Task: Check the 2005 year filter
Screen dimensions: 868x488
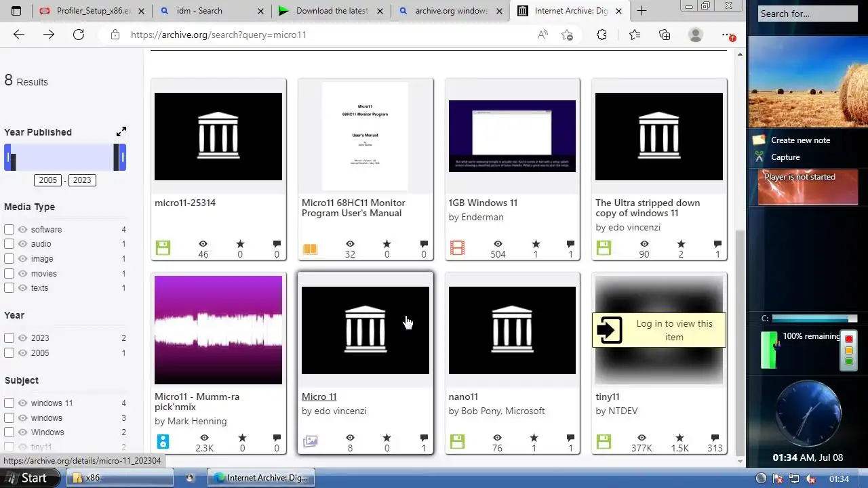Action: pyautogui.click(x=9, y=352)
